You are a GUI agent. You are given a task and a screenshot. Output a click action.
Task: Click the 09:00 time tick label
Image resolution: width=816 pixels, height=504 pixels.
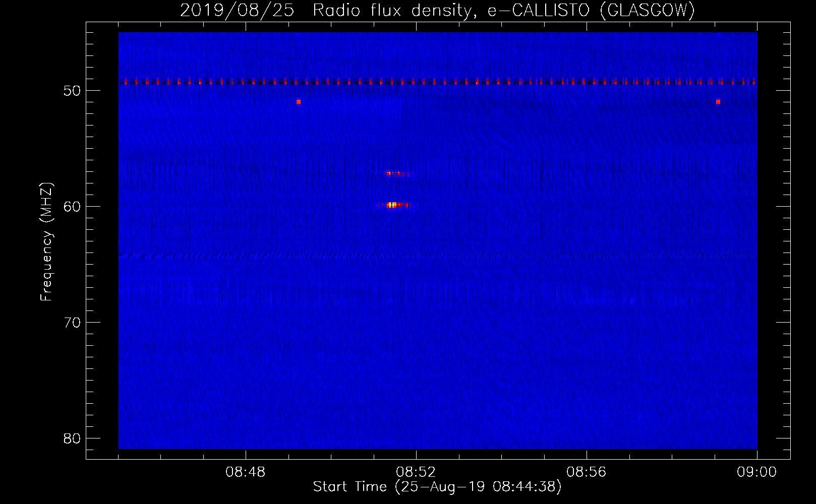(x=757, y=472)
